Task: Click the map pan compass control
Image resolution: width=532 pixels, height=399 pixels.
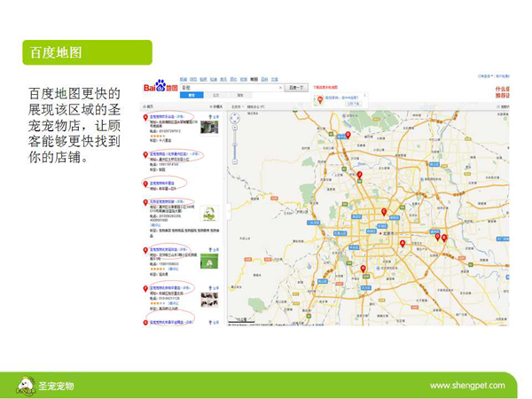Action: pos(235,117)
